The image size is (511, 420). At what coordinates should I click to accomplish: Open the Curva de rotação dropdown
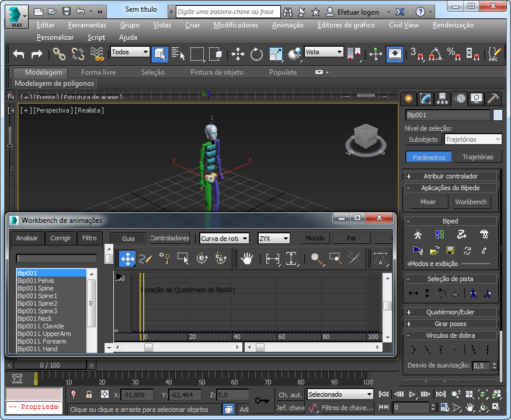(224, 239)
